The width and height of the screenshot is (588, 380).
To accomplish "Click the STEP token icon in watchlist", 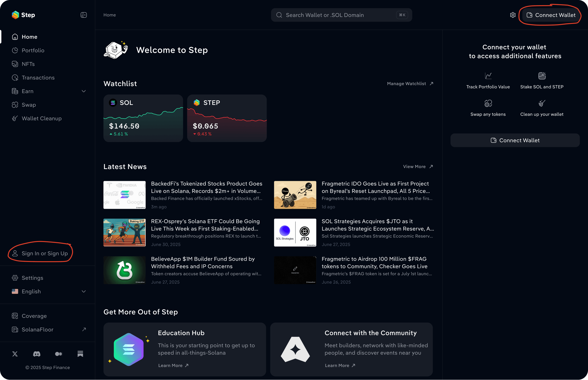I will click(x=197, y=103).
